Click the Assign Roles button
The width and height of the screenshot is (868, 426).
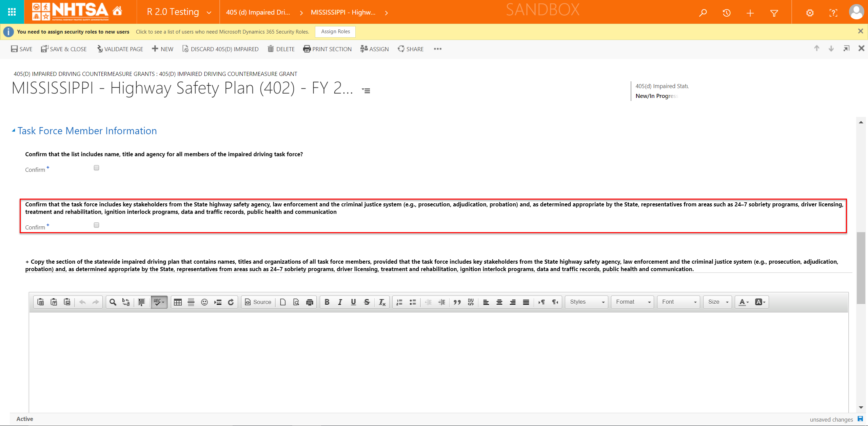click(335, 32)
